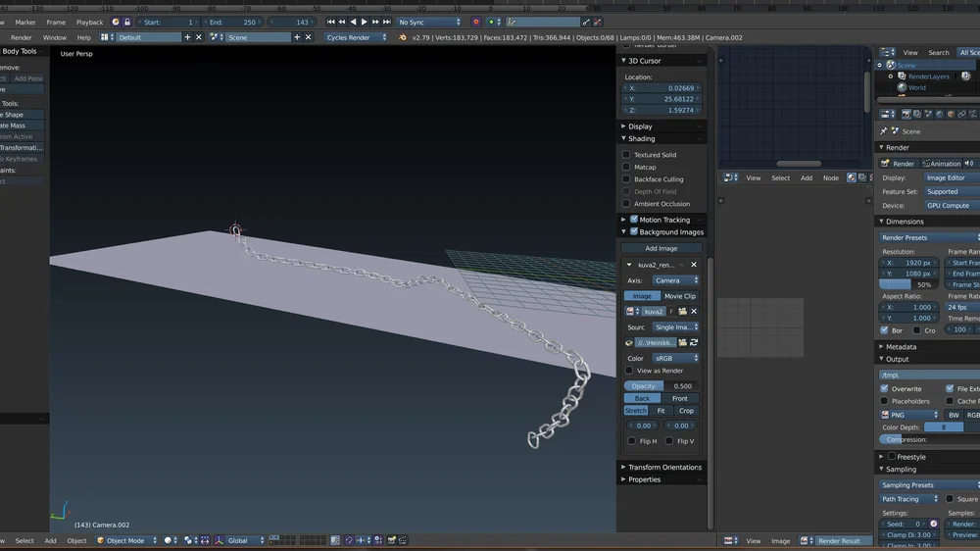The width and height of the screenshot is (980, 551).
Task: Jump to the last frame
Action: tap(387, 22)
